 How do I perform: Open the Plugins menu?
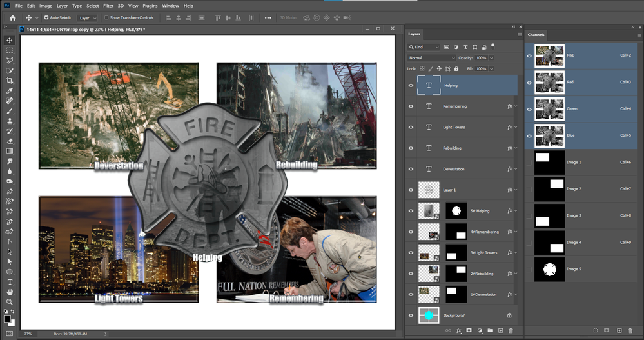pos(150,6)
